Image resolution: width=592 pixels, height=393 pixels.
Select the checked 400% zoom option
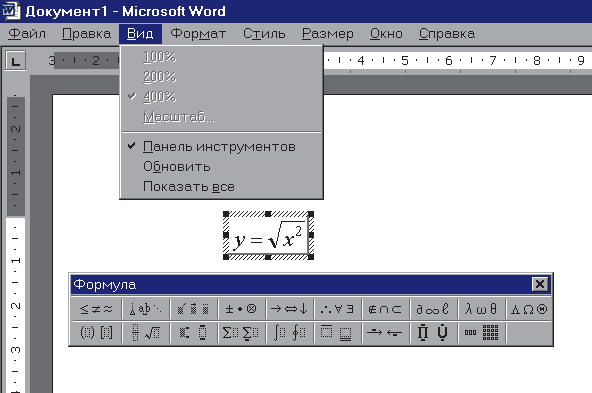222,97
